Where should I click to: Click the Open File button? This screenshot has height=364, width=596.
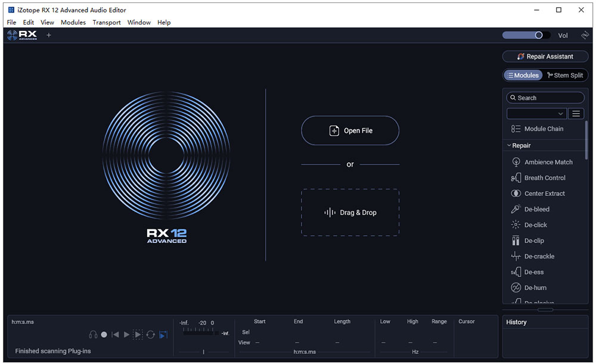pyautogui.click(x=350, y=130)
